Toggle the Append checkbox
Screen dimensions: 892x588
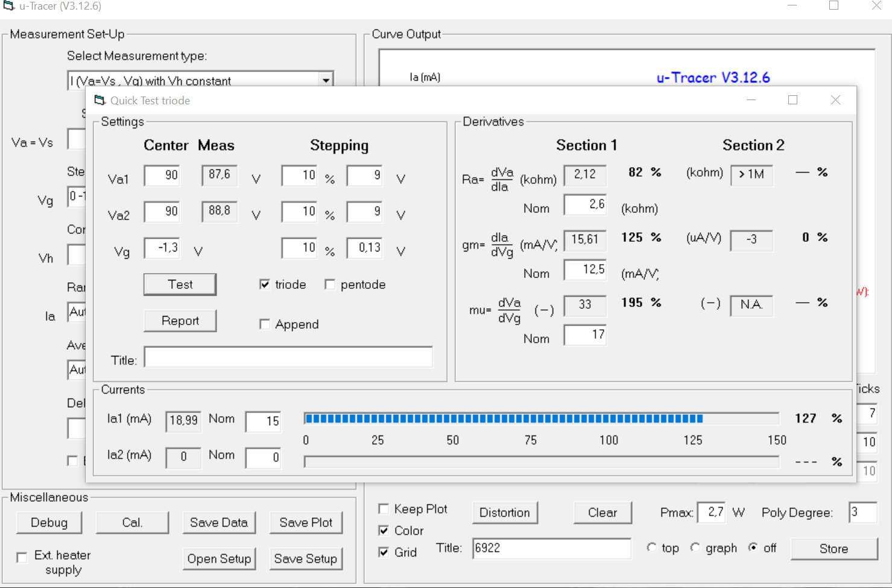tap(264, 324)
